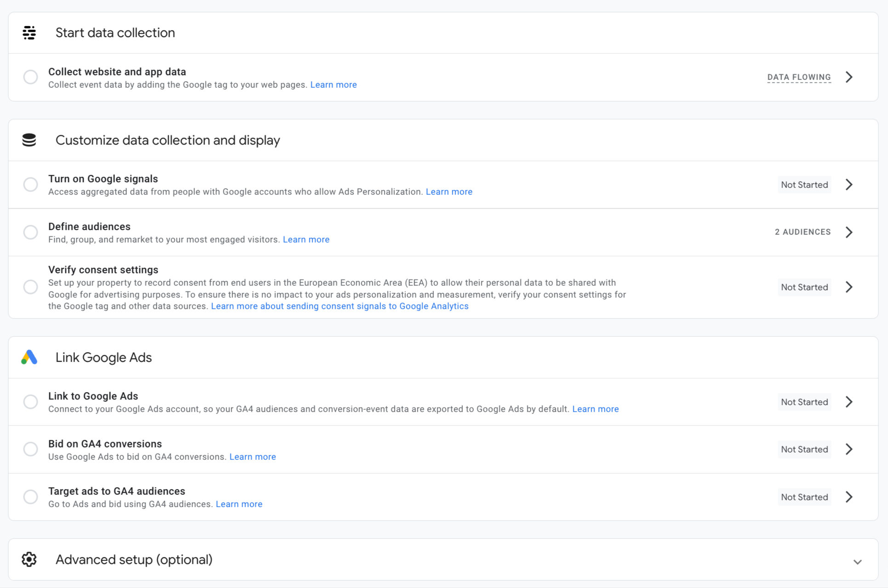Select the Verify consent settings title
Viewport: 888px width, 588px height.
click(x=103, y=270)
